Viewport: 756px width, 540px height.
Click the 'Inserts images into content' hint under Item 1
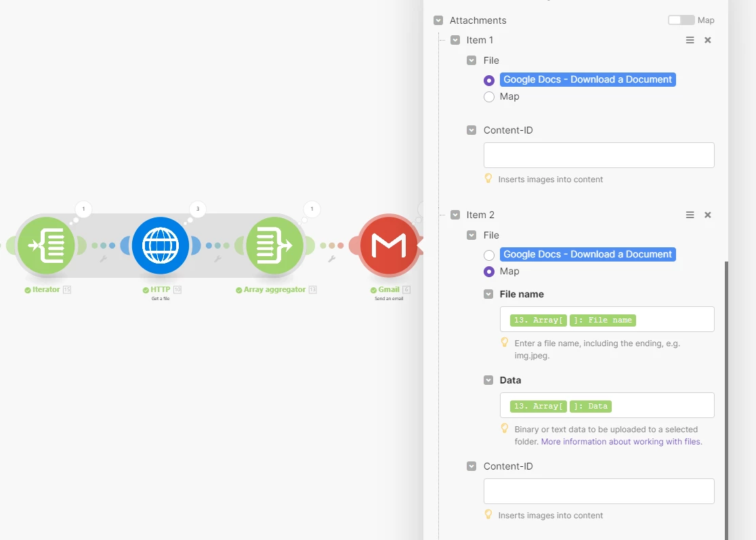(x=551, y=180)
